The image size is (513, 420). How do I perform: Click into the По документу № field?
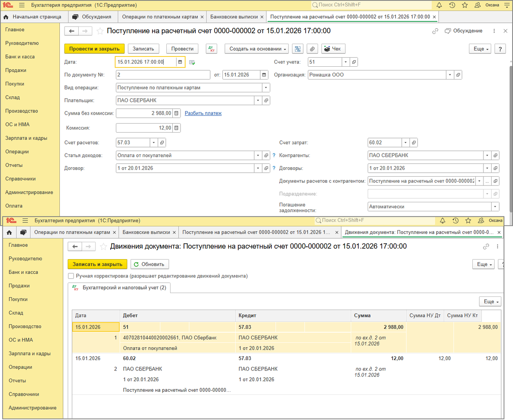(x=163, y=75)
